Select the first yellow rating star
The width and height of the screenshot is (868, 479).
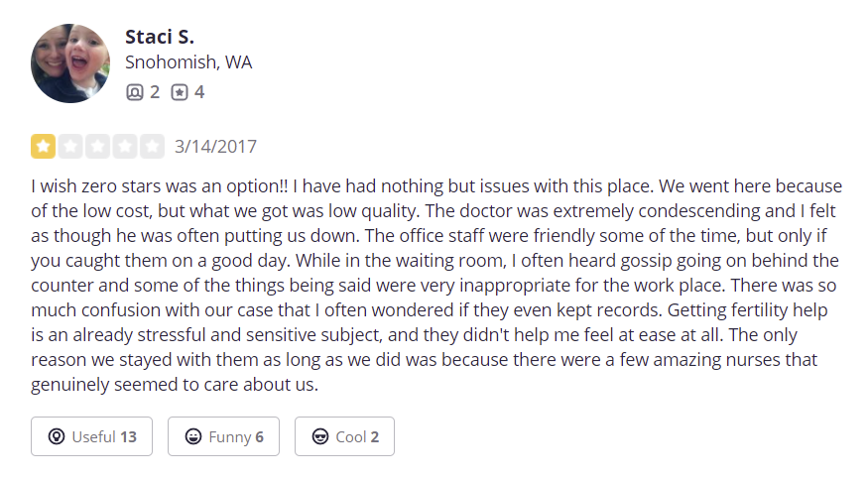coord(44,147)
